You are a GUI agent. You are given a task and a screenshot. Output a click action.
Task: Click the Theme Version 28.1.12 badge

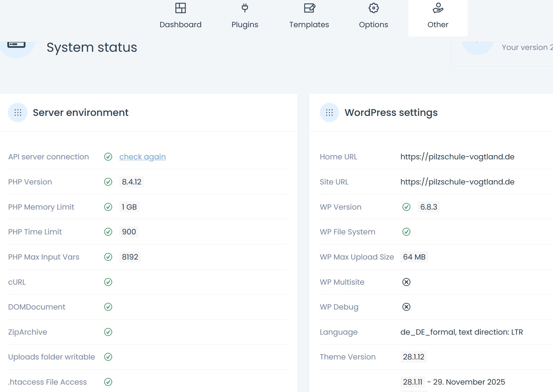(413, 357)
